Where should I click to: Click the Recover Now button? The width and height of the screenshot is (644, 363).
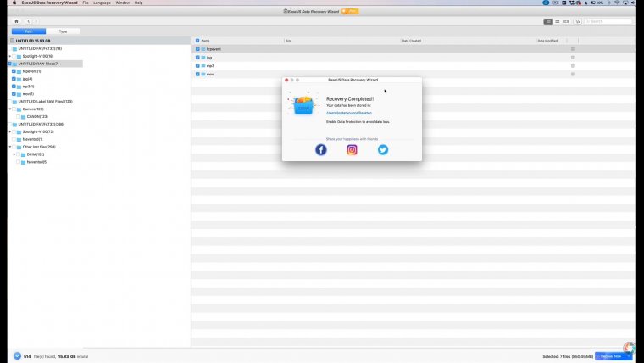tap(611, 356)
